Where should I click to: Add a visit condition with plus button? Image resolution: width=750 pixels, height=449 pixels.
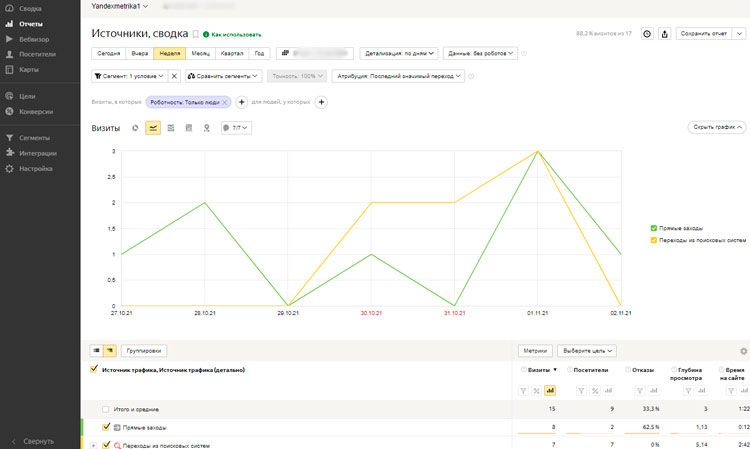[x=241, y=102]
